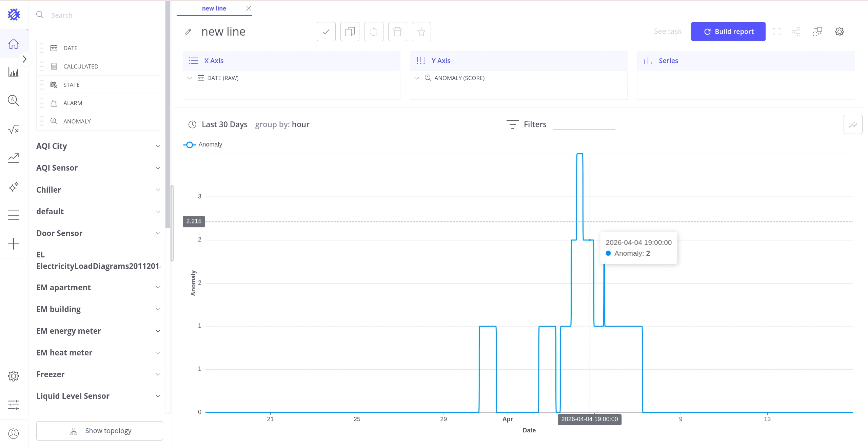Image resolution: width=868 pixels, height=448 pixels.
Task: Open the home icon in sidebar
Action: tap(14, 44)
